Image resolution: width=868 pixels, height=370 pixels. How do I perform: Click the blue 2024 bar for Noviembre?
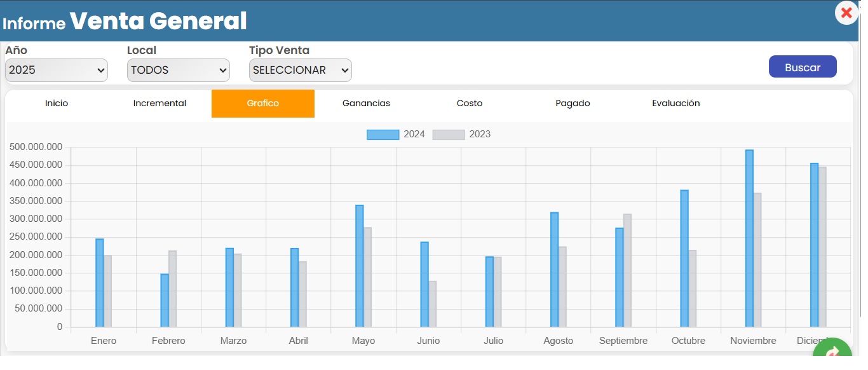tap(749, 238)
